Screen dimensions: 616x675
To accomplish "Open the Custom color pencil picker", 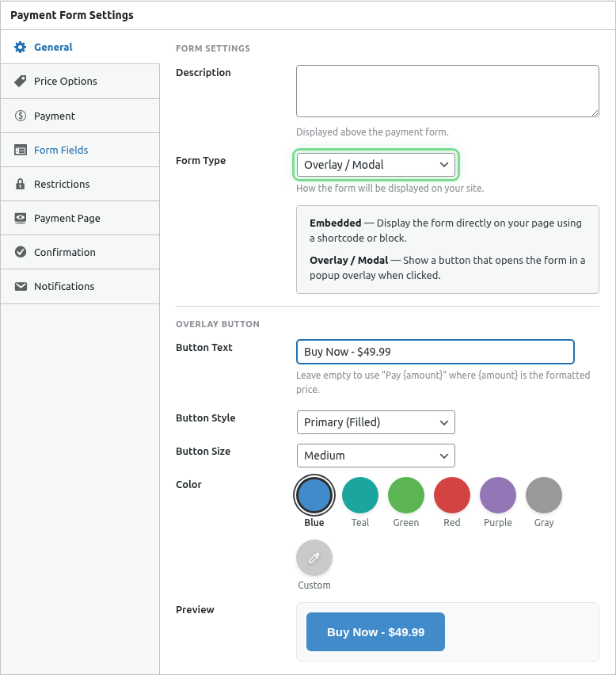I will tap(314, 558).
